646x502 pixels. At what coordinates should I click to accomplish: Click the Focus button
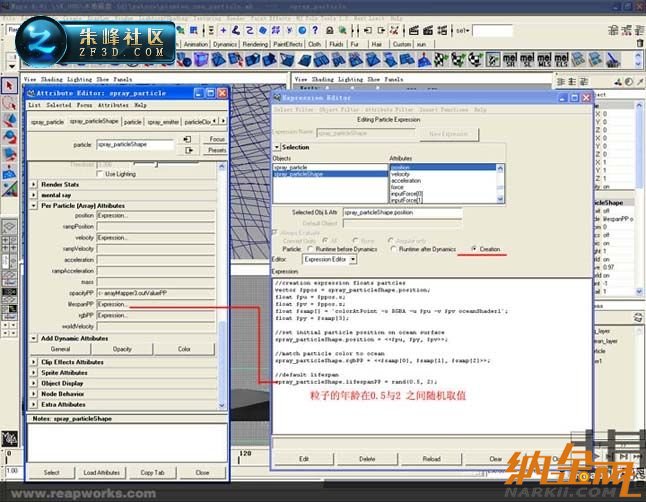point(215,139)
